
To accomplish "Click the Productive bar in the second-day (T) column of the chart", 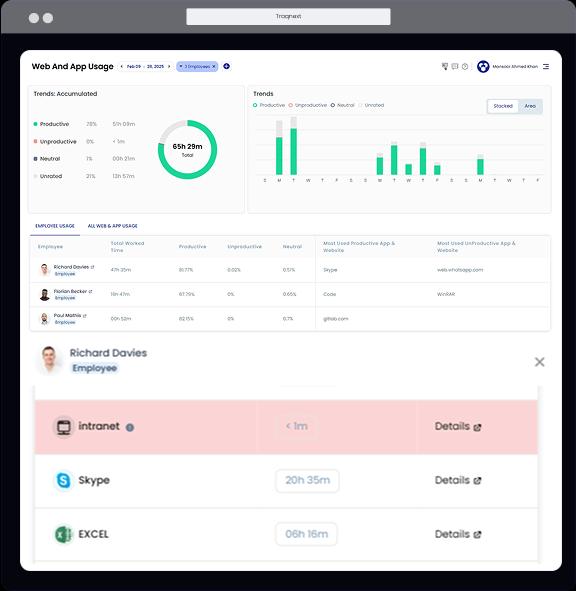I will [x=294, y=152].
